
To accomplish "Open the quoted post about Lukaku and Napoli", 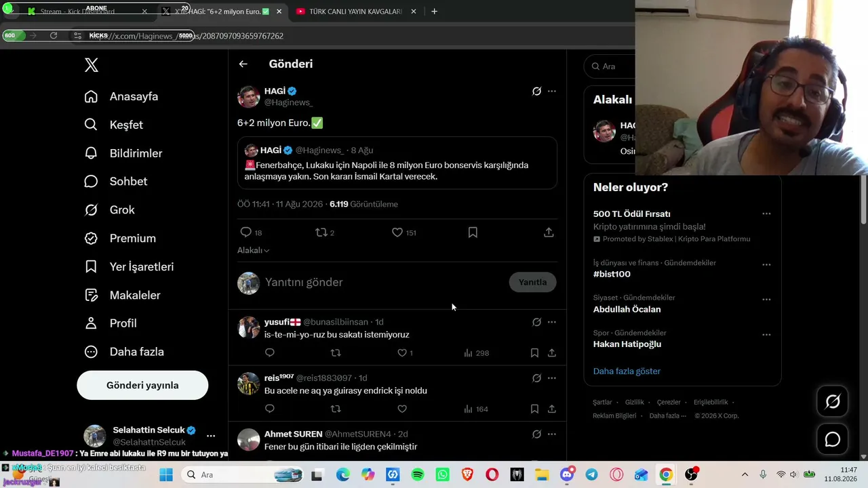I will point(397,163).
